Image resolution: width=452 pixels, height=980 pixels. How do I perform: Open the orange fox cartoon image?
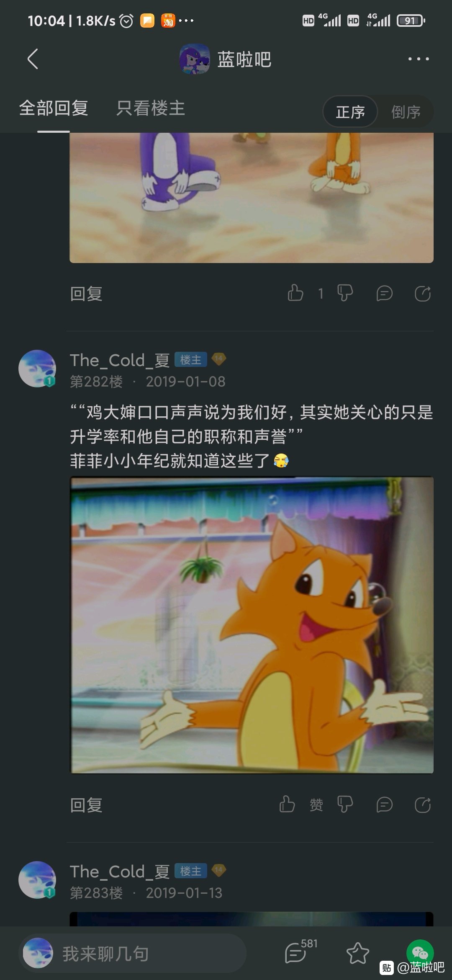click(252, 625)
